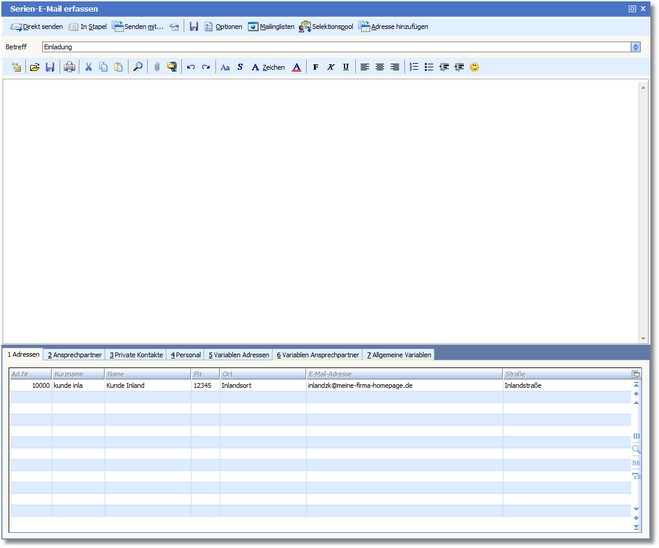
Task: Insert a smiley emoticon
Action: 474,67
